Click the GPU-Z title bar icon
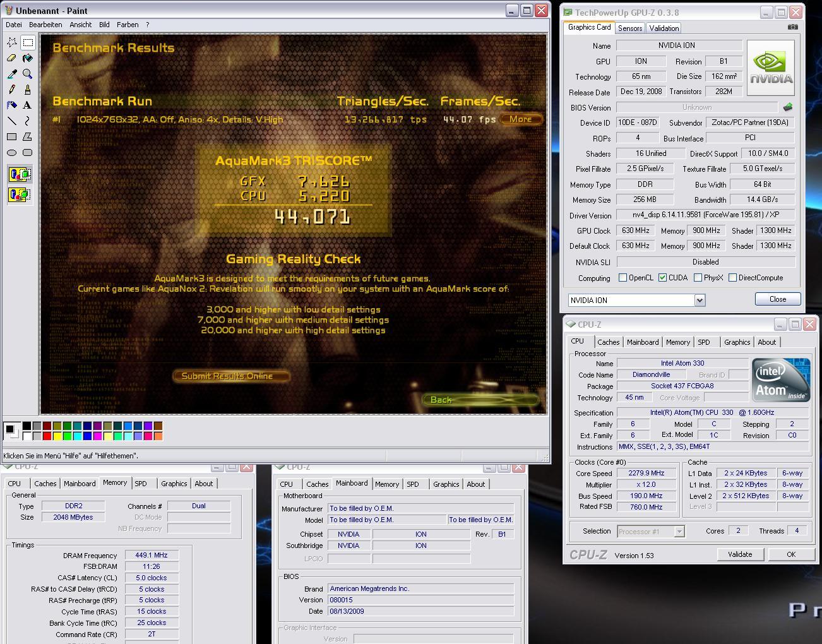Image resolution: width=822 pixels, height=644 pixels. (568, 13)
